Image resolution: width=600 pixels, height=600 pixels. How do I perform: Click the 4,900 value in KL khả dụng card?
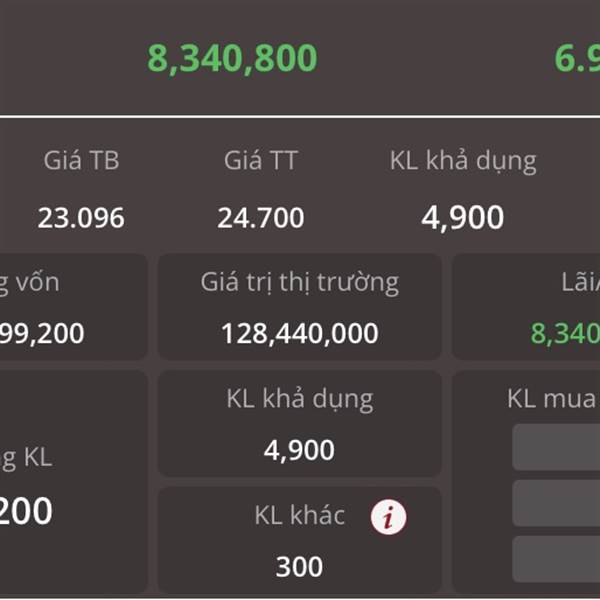299,450
